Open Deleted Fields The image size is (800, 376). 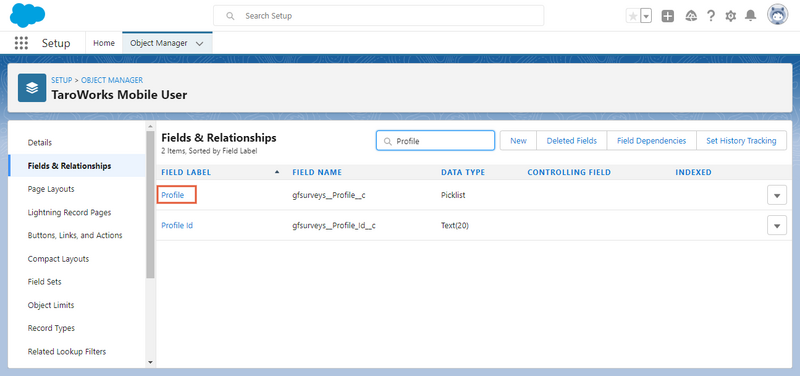click(x=571, y=141)
